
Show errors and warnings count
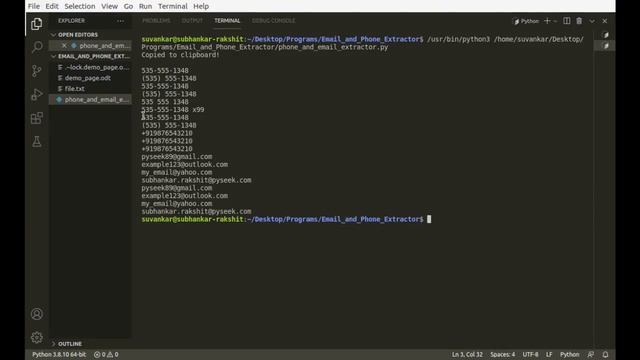[x=106, y=354]
